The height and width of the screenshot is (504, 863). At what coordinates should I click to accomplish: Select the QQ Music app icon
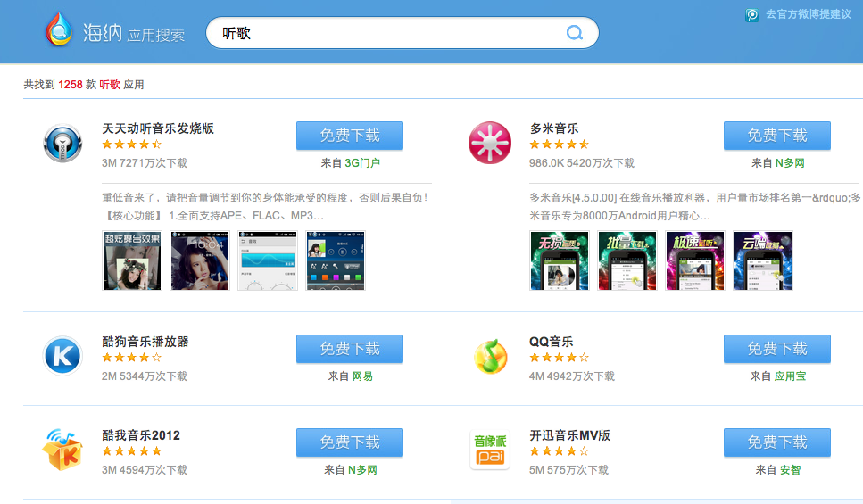[x=490, y=356]
